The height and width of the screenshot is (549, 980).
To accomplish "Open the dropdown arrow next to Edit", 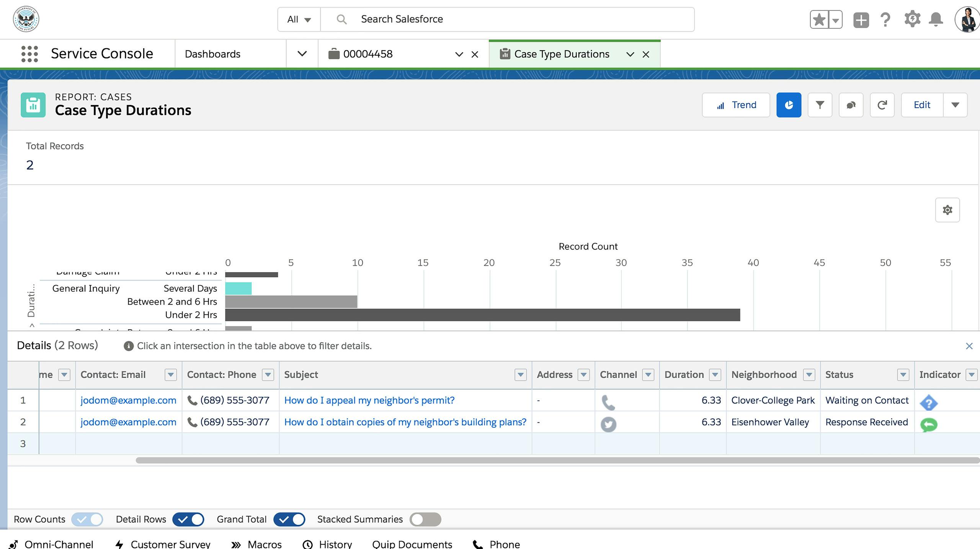I will (x=955, y=105).
